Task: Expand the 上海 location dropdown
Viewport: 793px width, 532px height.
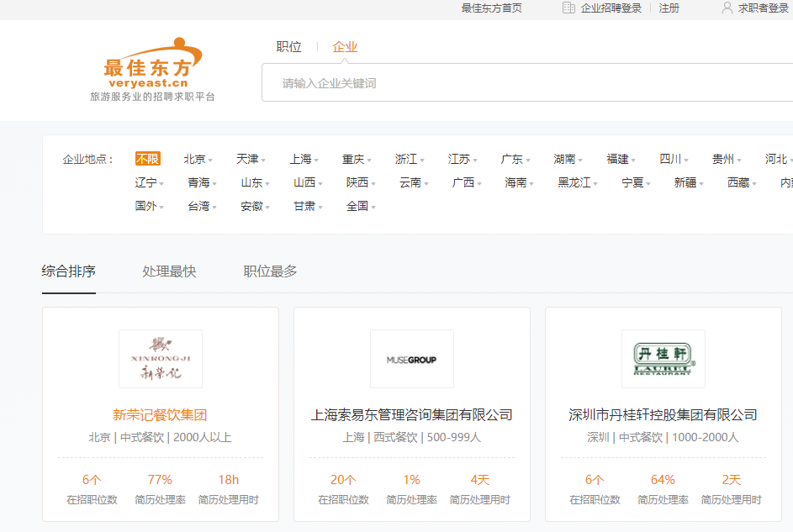Action: [x=304, y=159]
